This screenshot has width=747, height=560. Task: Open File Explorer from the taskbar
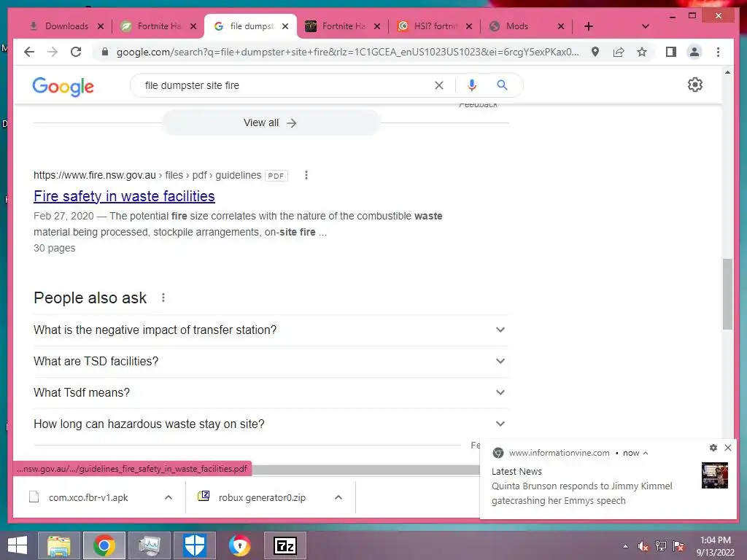point(58,545)
